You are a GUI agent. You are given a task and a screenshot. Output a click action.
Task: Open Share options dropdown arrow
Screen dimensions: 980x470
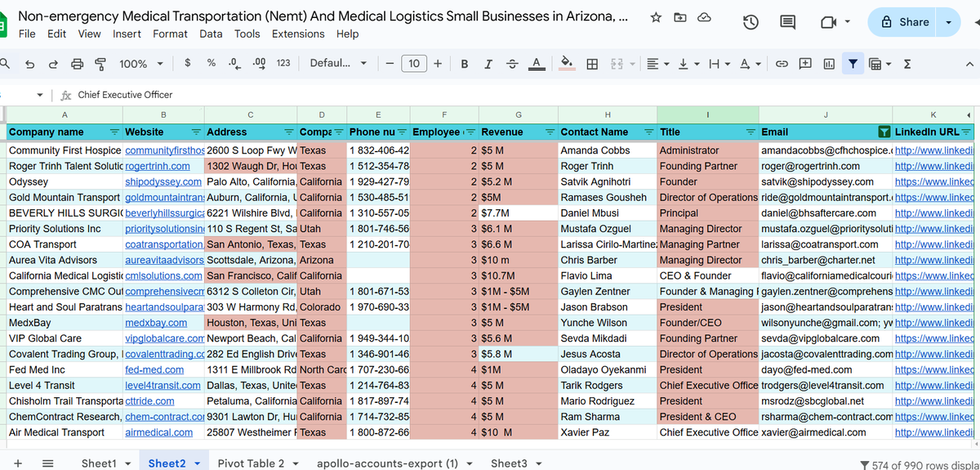948,23
